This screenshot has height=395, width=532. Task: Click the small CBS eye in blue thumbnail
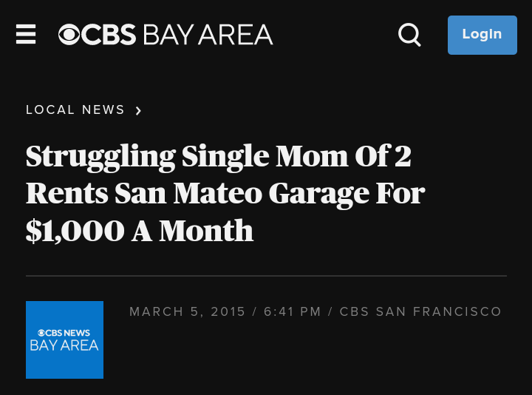click(x=41, y=333)
